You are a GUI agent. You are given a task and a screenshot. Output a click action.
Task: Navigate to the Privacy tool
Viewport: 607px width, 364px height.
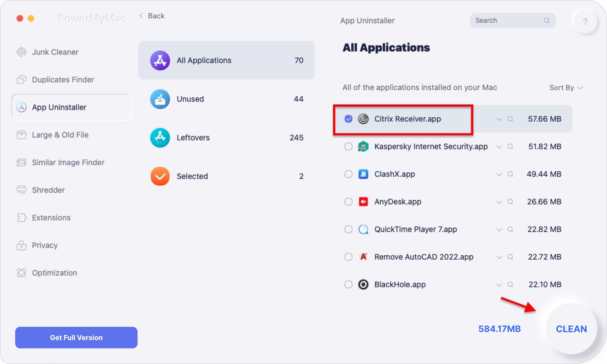(x=45, y=245)
